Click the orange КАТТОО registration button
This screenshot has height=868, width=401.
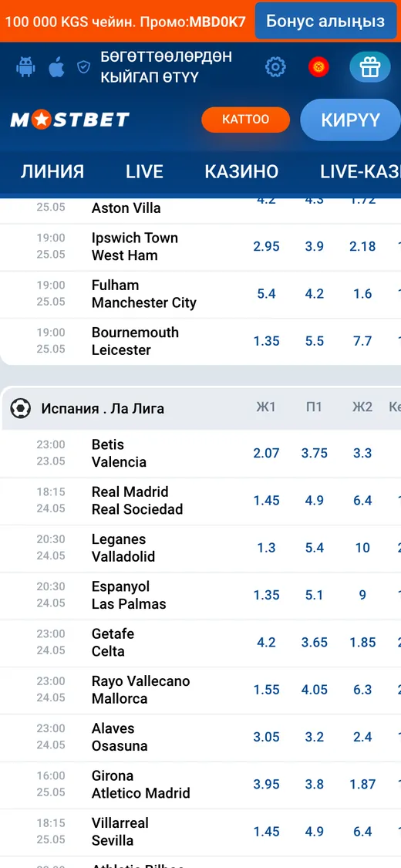(x=245, y=120)
